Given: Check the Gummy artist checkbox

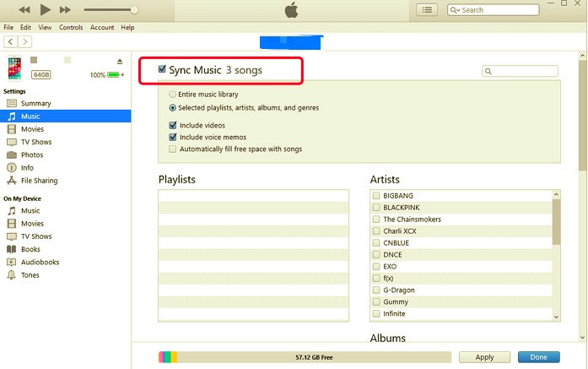Looking at the screenshot, I should coord(376,301).
